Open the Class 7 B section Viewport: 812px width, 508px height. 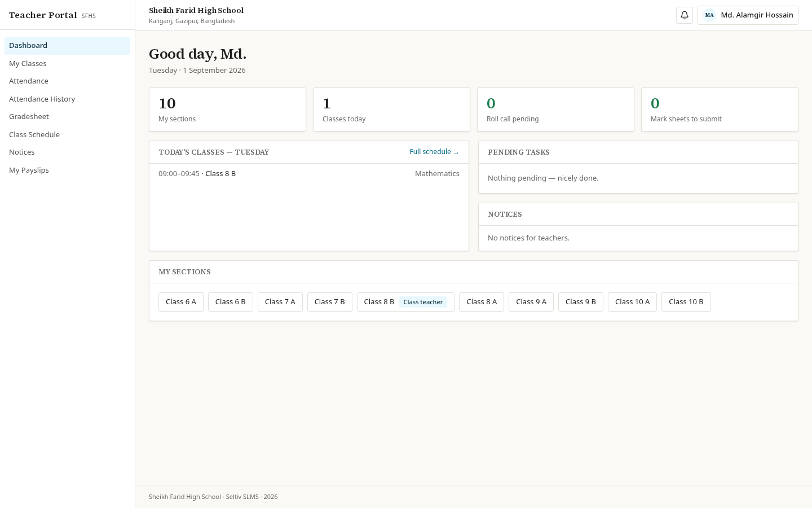(x=330, y=302)
